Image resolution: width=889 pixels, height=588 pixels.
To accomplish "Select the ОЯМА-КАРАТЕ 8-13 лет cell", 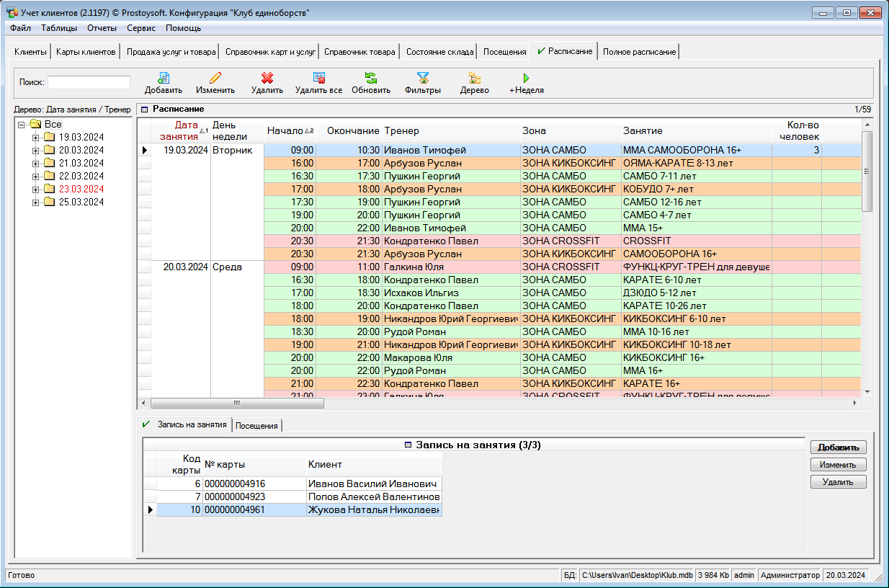I will [697, 163].
